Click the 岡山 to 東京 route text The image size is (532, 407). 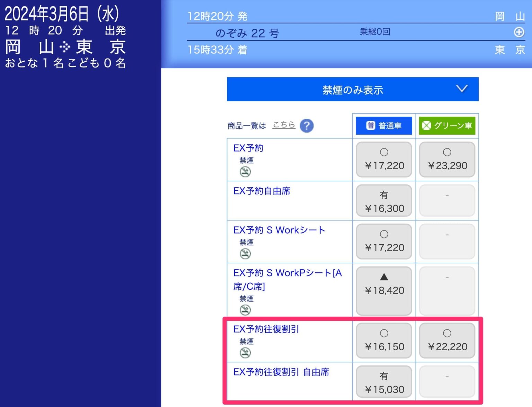coord(65,47)
